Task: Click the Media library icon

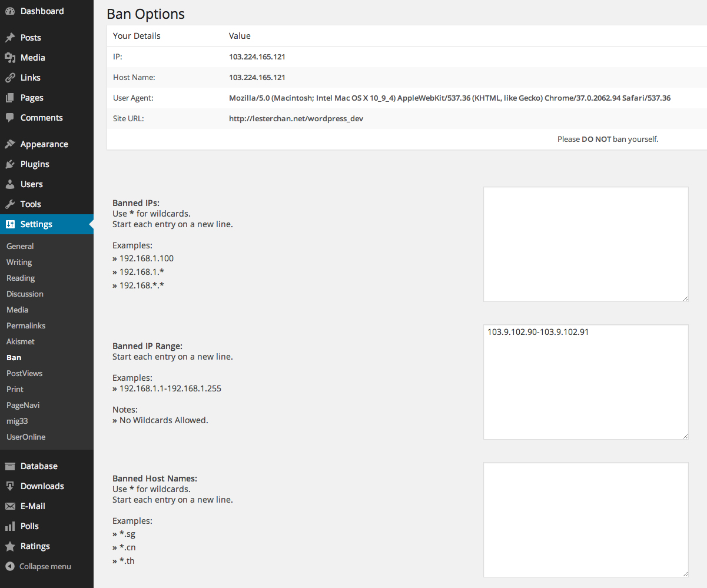Action: click(10, 58)
